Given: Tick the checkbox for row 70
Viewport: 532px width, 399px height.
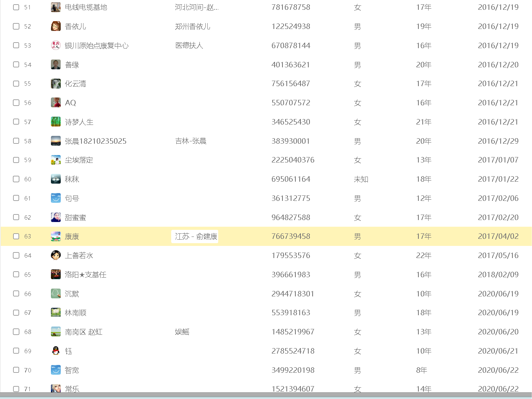Looking at the screenshot, I should click(16, 370).
